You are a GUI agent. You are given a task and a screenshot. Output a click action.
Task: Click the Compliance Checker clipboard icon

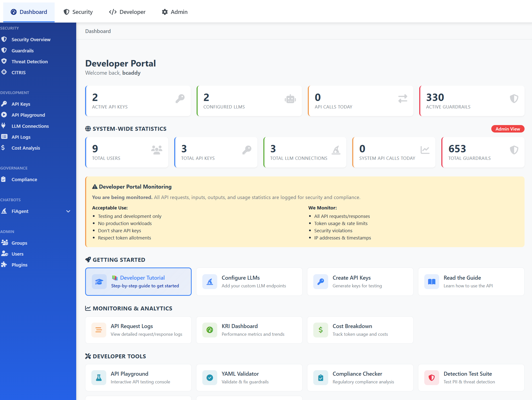click(320, 378)
